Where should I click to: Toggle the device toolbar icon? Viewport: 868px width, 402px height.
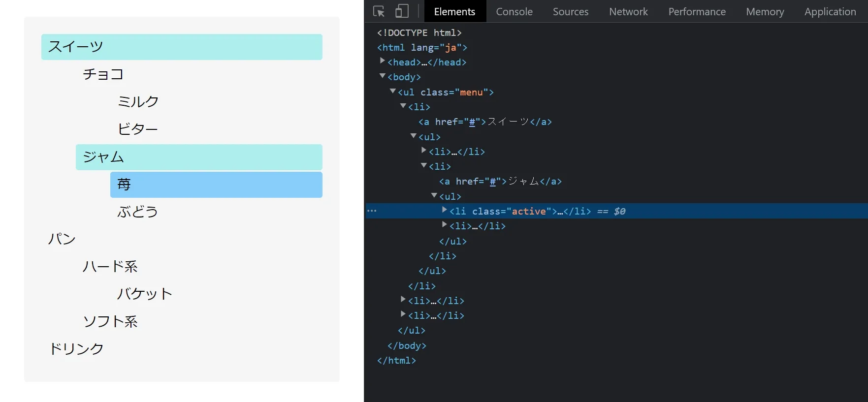402,11
